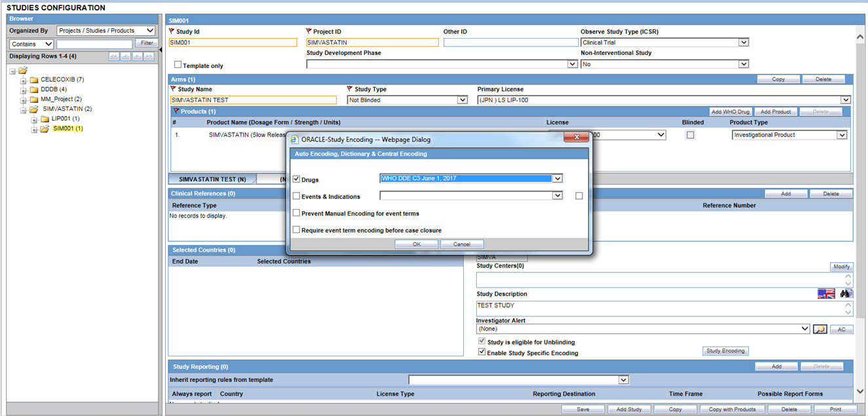
Task: Expand the LIP001 tree node
Action: [35, 121]
